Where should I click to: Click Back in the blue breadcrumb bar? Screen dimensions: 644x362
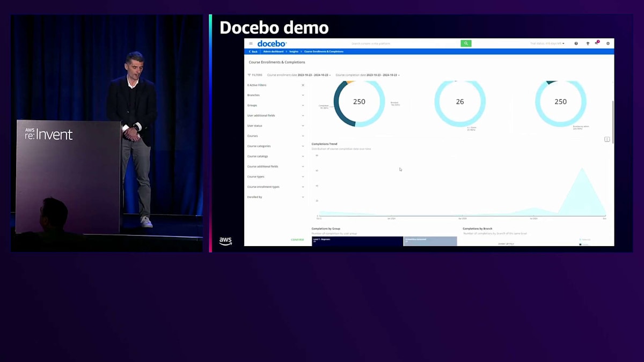point(253,51)
